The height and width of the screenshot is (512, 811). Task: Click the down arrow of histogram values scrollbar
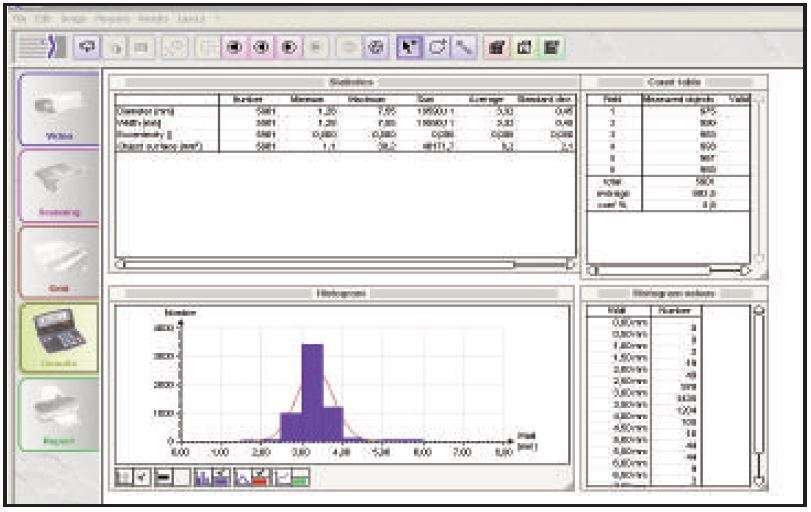pos(758,481)
